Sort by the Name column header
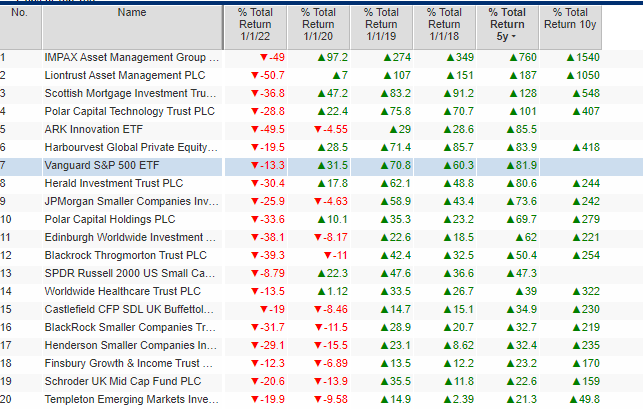 132,27
